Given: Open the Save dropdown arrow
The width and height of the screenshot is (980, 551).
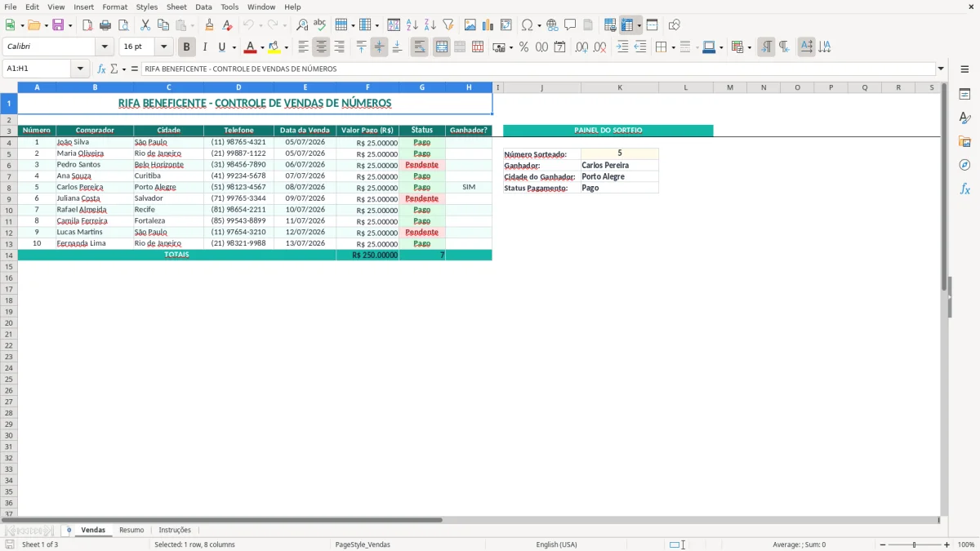Looking at the screenshot, I should [x=70, y=25].
